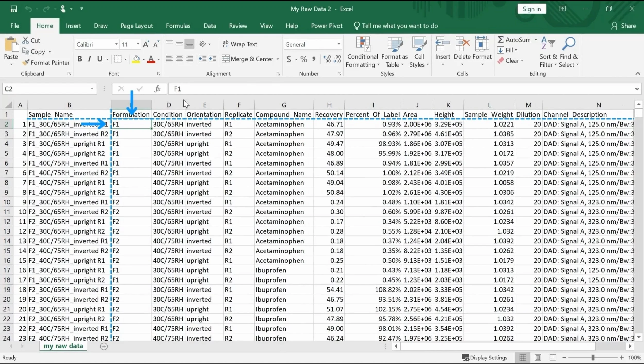Apply bold formatting
This screenshot has width=644, height=364.
79,59
